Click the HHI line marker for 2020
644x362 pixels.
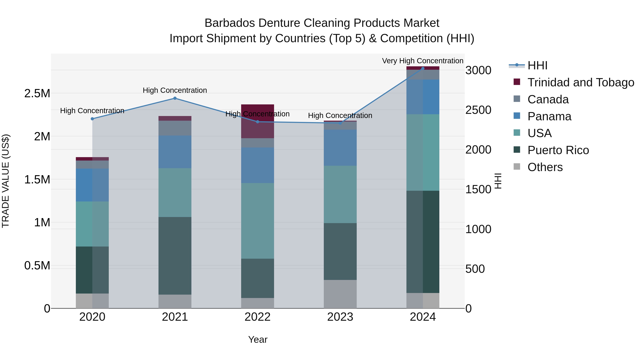(x=92, y=119)
